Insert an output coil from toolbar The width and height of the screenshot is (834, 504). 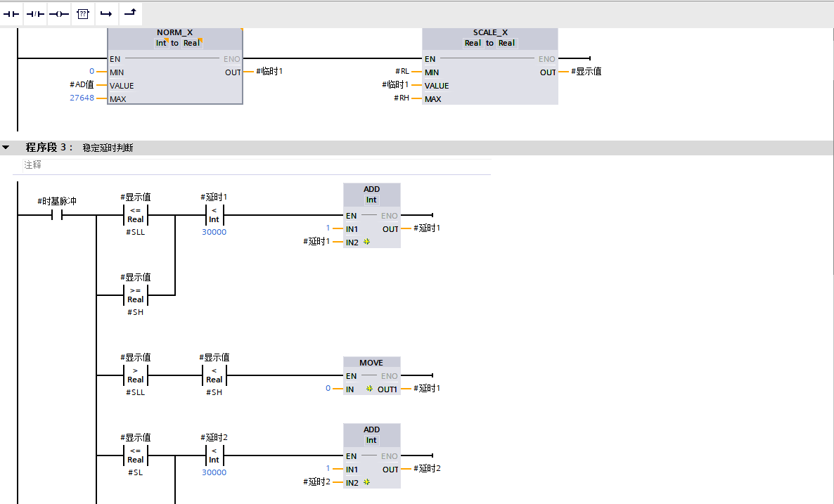point(58,14)
